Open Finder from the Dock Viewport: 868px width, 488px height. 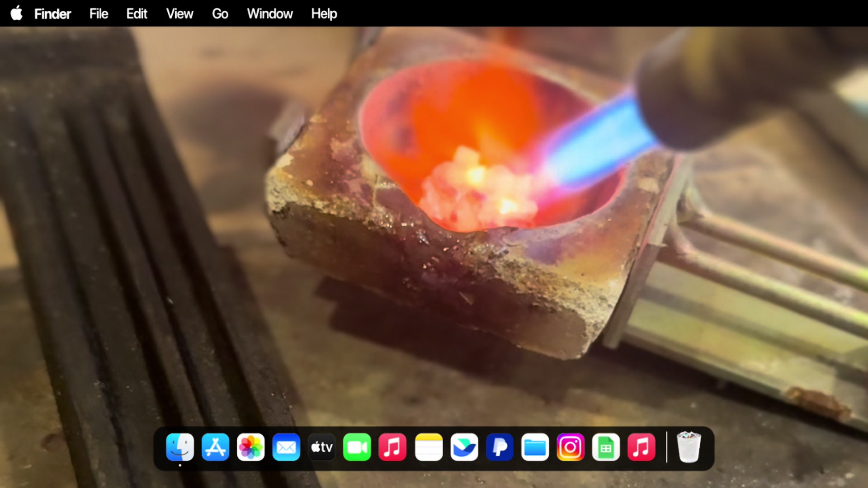pos(180,447)
